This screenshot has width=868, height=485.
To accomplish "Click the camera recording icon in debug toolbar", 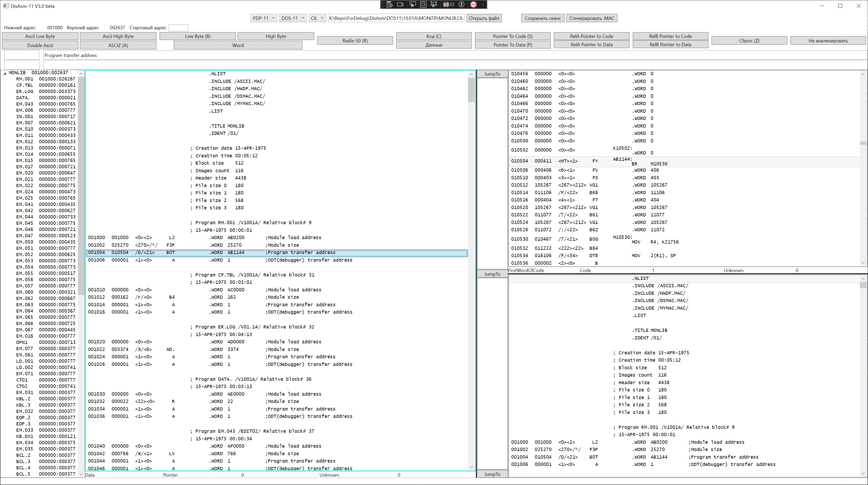I will coord(400,4).
